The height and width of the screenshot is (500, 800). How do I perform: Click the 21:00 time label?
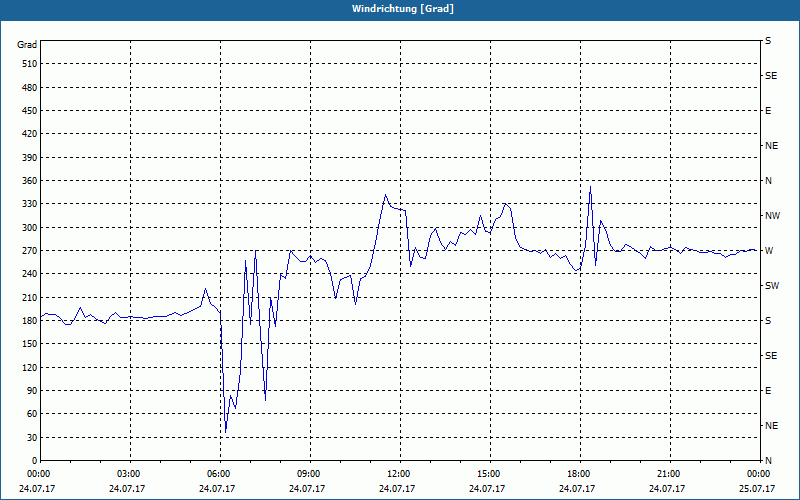pos(667,474)
